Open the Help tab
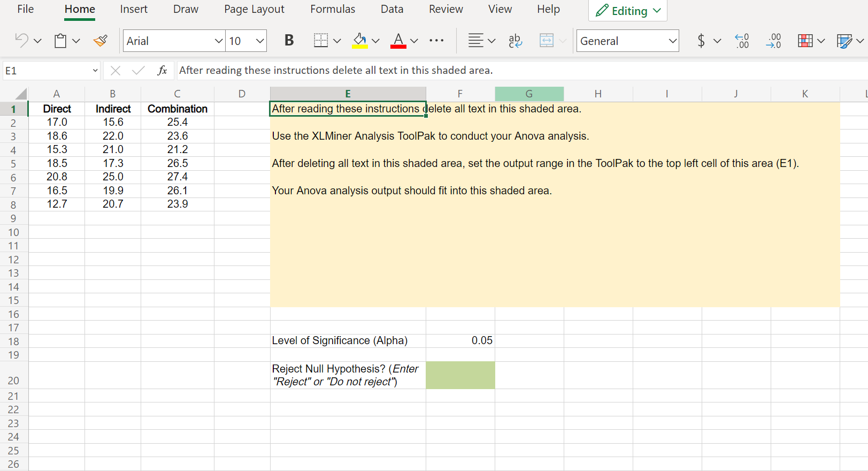 (548, 9)
